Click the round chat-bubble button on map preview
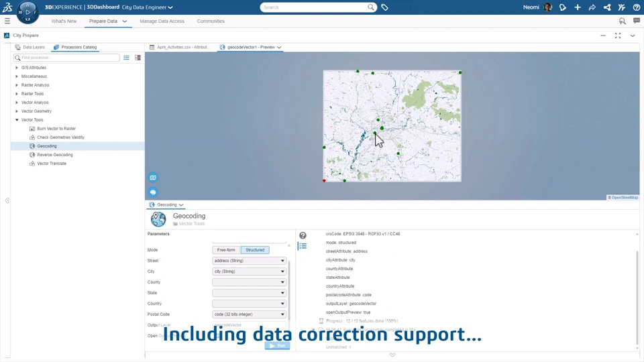The image size is (644, 362). tap(153, 192)
